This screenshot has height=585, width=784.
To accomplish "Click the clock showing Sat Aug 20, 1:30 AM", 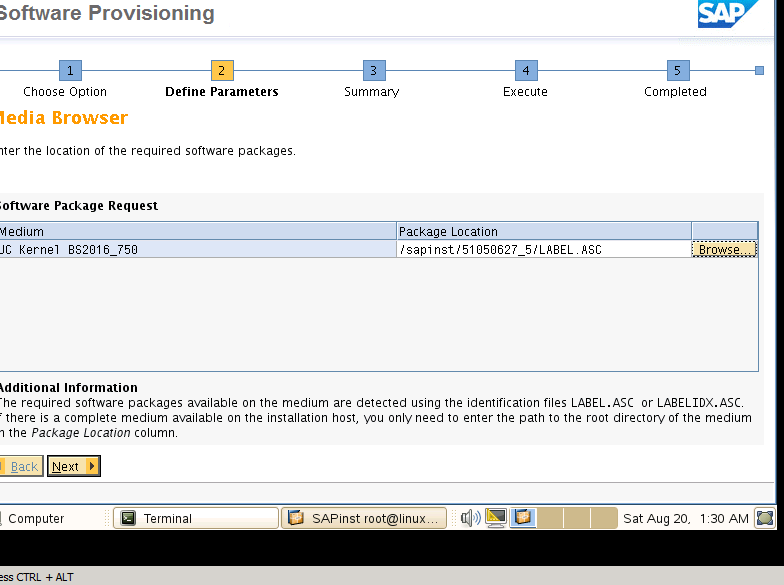I will [686, 518].
